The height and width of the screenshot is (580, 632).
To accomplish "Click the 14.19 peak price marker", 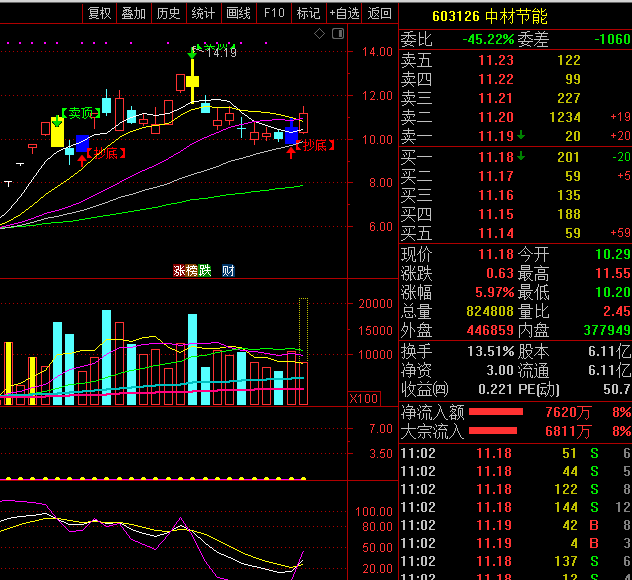I will [x=221, y=52].
